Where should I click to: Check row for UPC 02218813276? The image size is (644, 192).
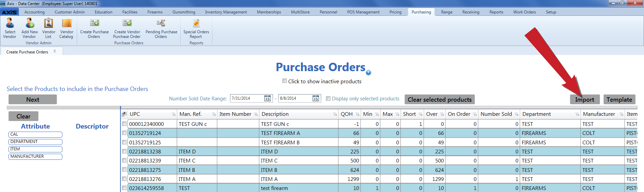pos(124,179)
